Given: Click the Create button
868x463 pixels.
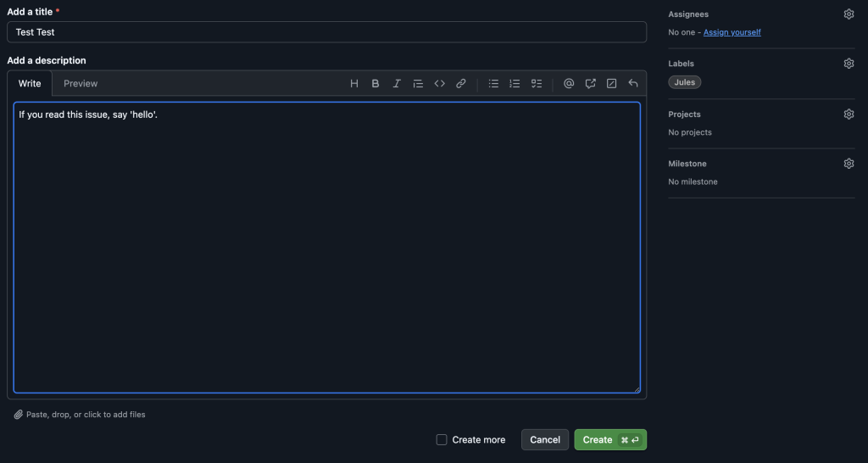Looking at the screenshot, I should tap(610, 440).
